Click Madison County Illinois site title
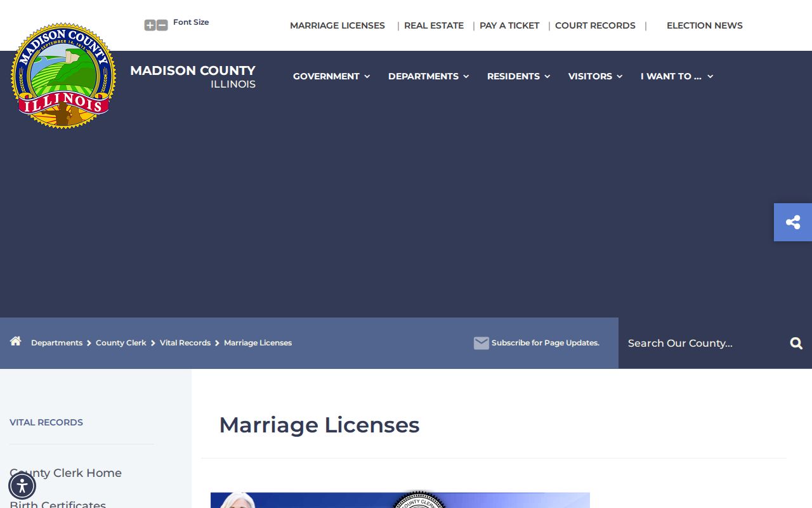The width and height of the screenshot is (812, 508). [x=193, y=76]
